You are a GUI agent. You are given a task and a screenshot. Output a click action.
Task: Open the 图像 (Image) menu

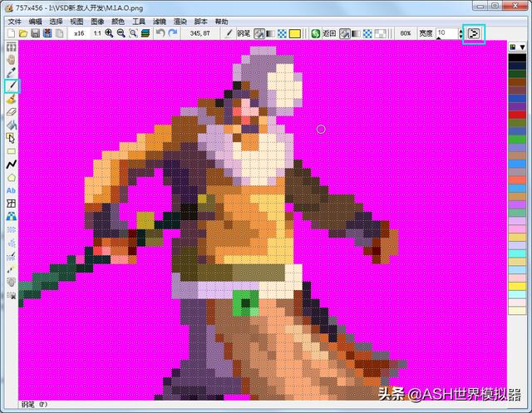tap(99, 21)
